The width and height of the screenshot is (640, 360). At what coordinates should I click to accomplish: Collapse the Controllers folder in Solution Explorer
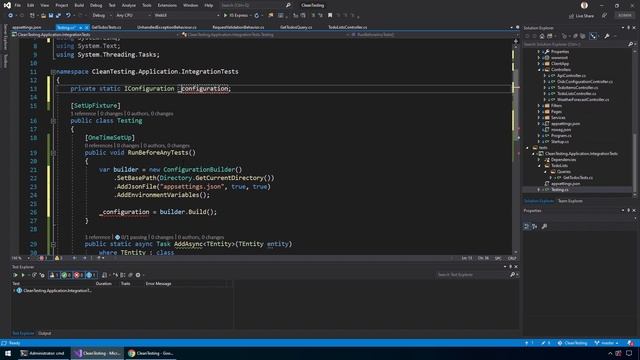539,70
